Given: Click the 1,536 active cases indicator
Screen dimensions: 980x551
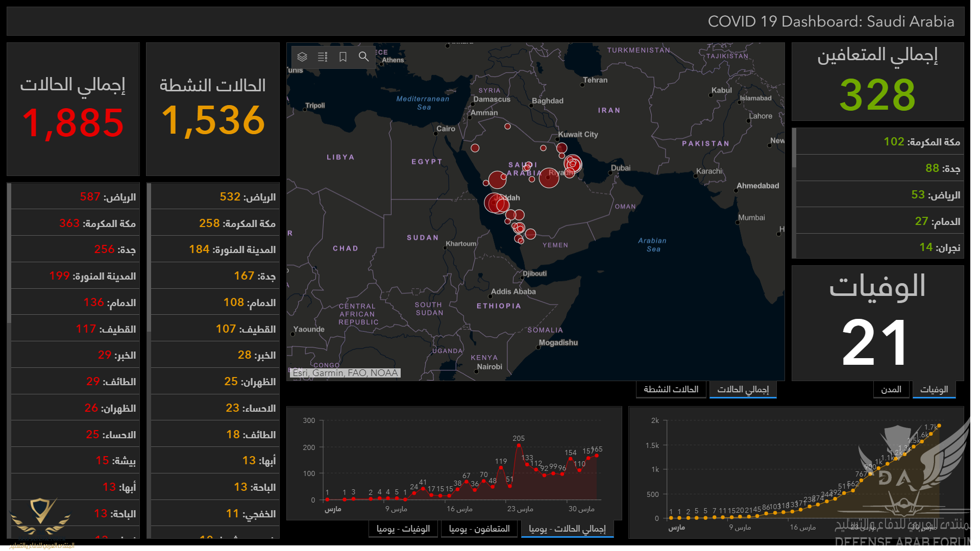Looking at the screenshot, I should [x=213, y=121].
